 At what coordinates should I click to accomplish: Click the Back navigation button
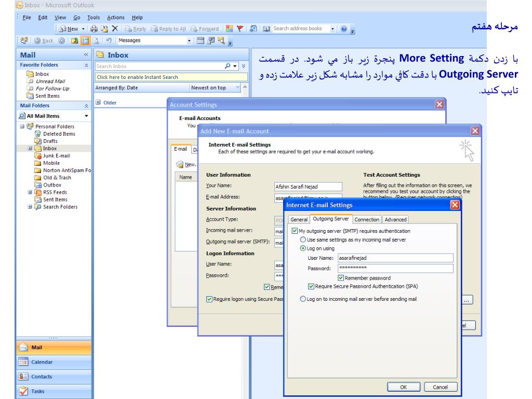[44, 41]
